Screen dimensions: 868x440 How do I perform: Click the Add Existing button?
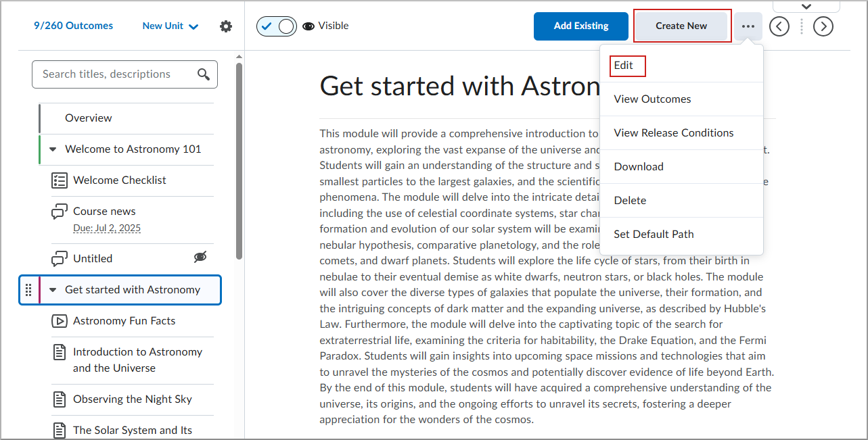coord(580,26)
